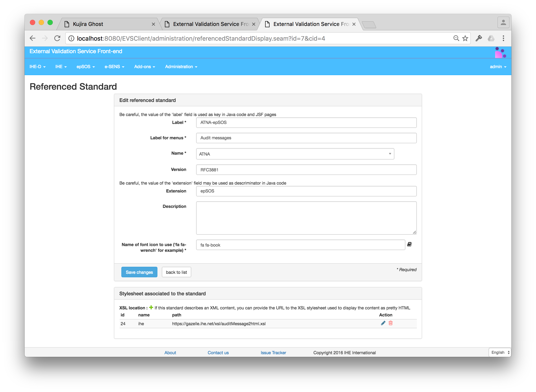Add a new XSL location via the plus icon
The height and width of the screenshot is (392, 536).
tap(151, 308)
